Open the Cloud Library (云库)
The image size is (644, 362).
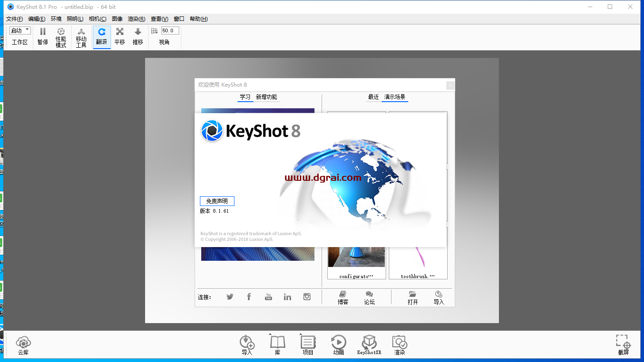(23, 345)
